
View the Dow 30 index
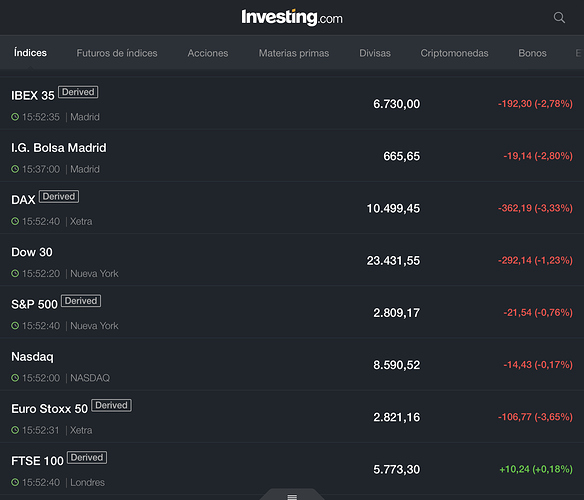point(292,260)
